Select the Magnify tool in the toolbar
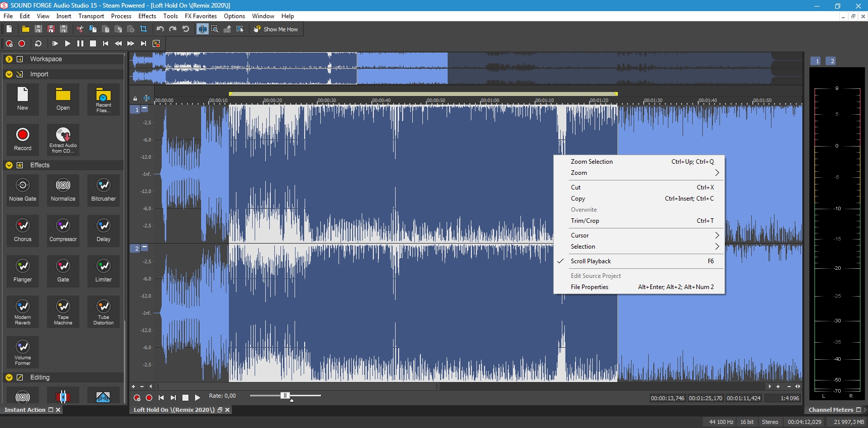868x428 pixels. (215, 29)
